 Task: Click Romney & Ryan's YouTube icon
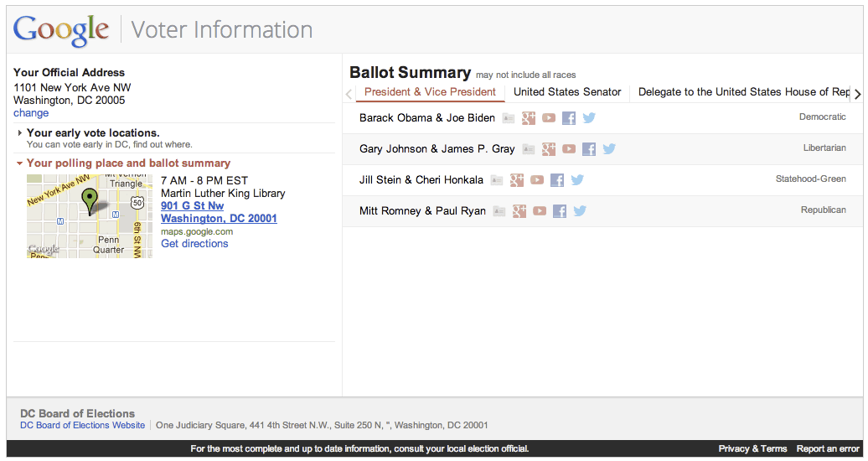pyautogui.click(x=540, y=211)
